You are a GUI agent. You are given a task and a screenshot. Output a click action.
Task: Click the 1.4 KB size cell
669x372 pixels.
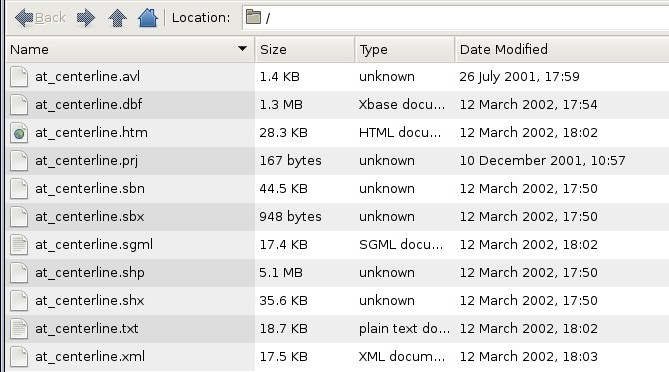click(x=279, y=77)
